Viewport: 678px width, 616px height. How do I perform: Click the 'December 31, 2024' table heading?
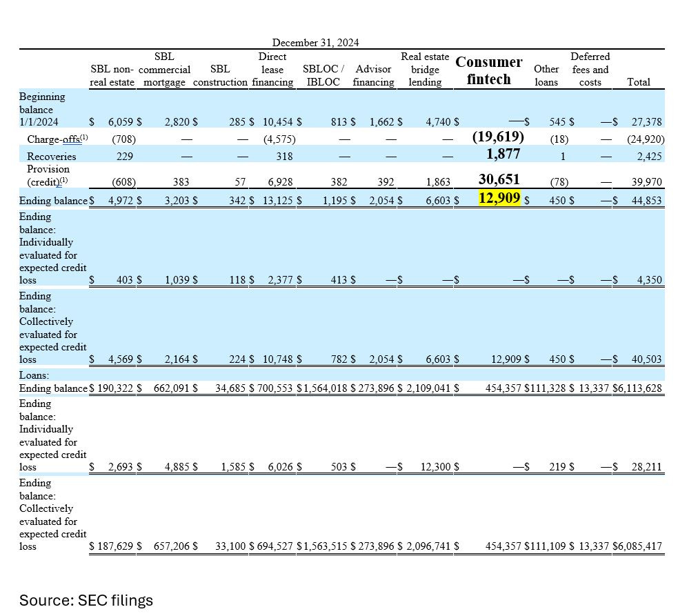pos(315,42)
